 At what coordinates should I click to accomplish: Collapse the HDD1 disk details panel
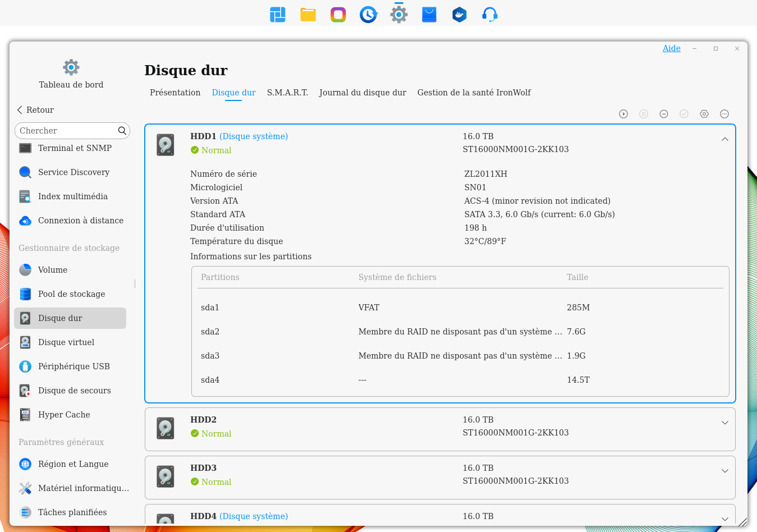pos(725,139)
